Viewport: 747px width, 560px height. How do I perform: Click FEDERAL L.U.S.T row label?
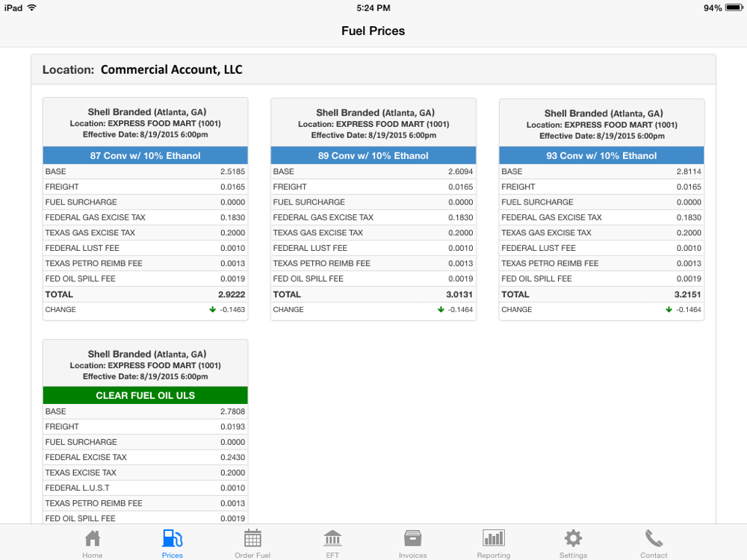[77, 488]
